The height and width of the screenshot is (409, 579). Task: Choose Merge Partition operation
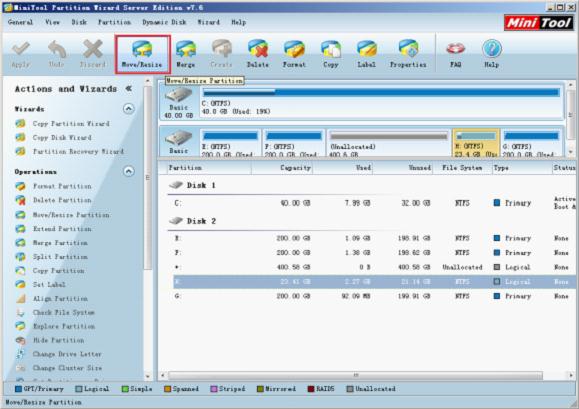click(x=60, y=243)
